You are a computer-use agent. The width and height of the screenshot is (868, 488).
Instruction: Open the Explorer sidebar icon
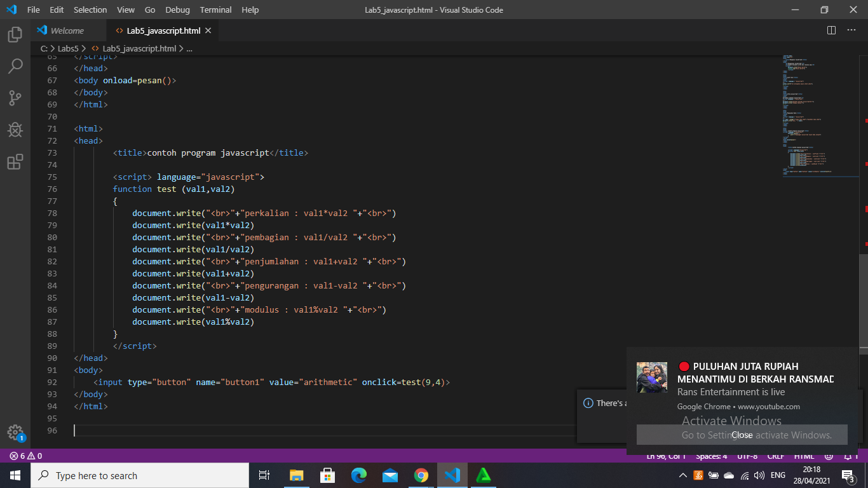tap(14, 36)
